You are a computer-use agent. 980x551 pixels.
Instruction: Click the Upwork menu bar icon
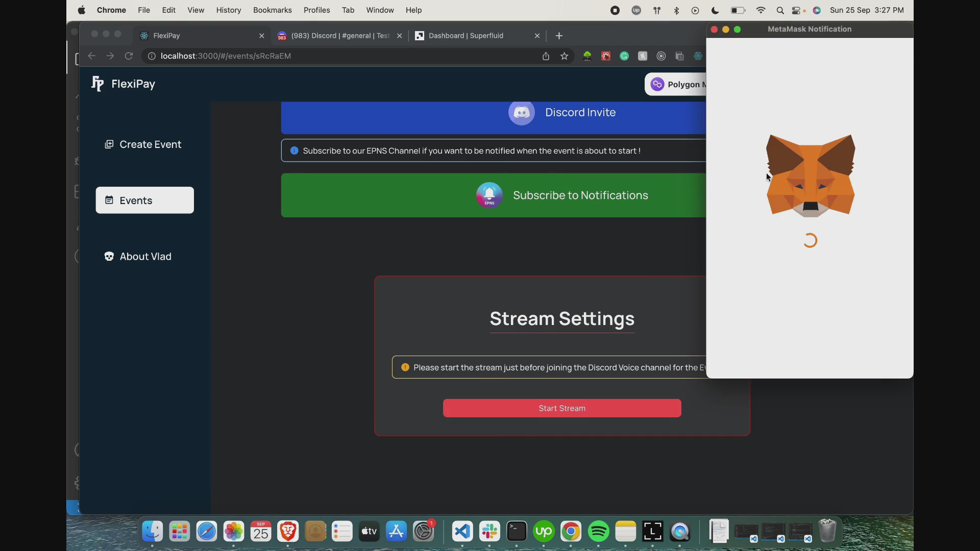coord(636,10)
